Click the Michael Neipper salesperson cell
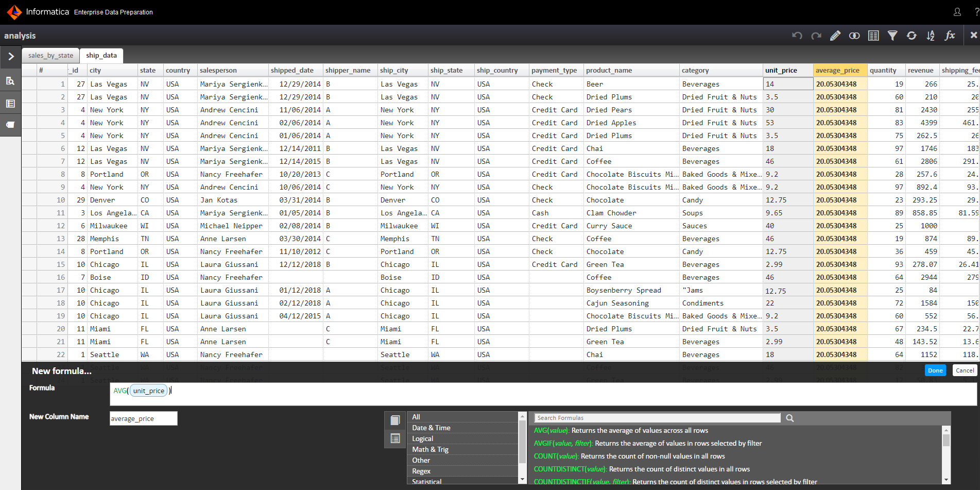Viewport: 980px width, 490px height. click(x=233, y=226)
